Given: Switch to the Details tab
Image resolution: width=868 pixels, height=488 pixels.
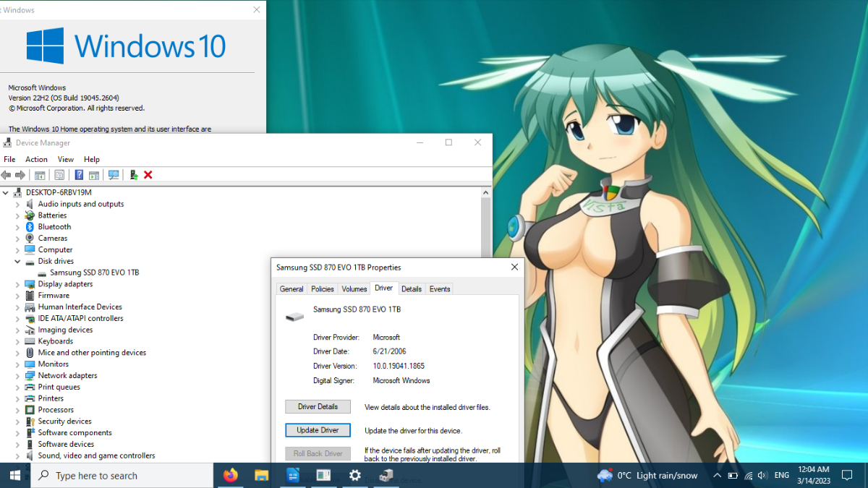Looking at the screenshot, I should (x=412, y=288).
